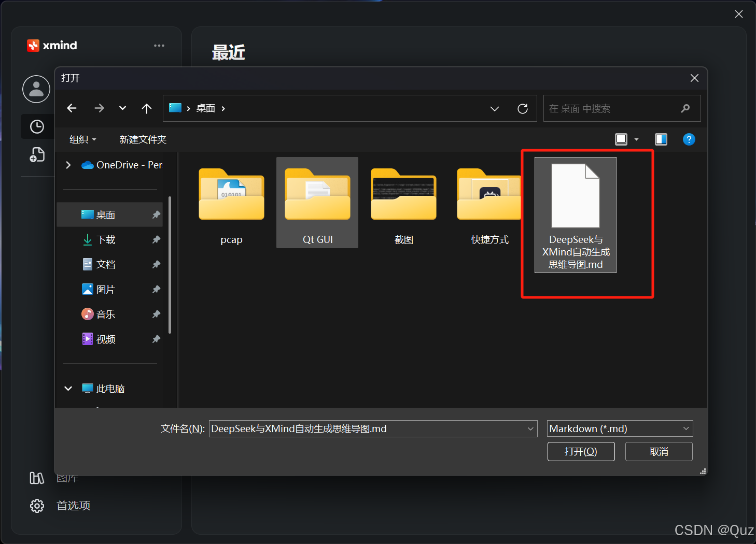
Task: Refresh the current folder
Action: coord(523,108)
